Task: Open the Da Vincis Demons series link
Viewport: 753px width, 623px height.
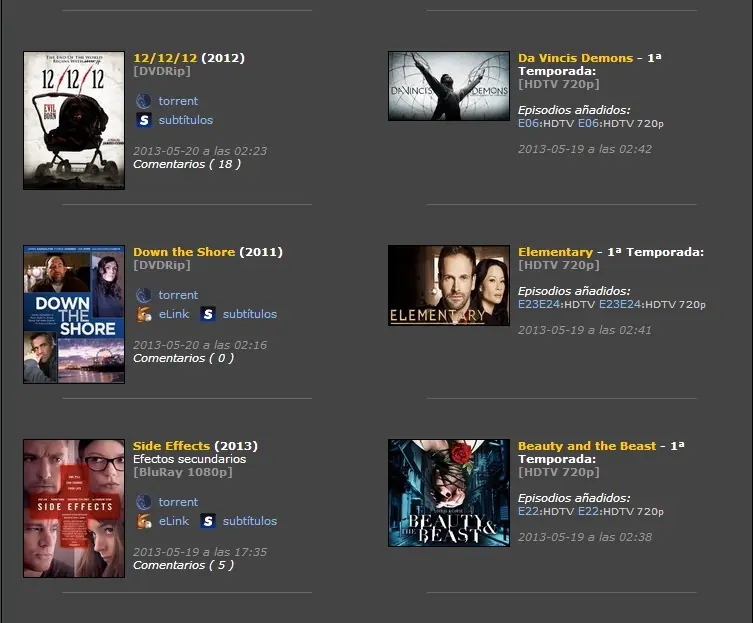Action: pos(575,58)
